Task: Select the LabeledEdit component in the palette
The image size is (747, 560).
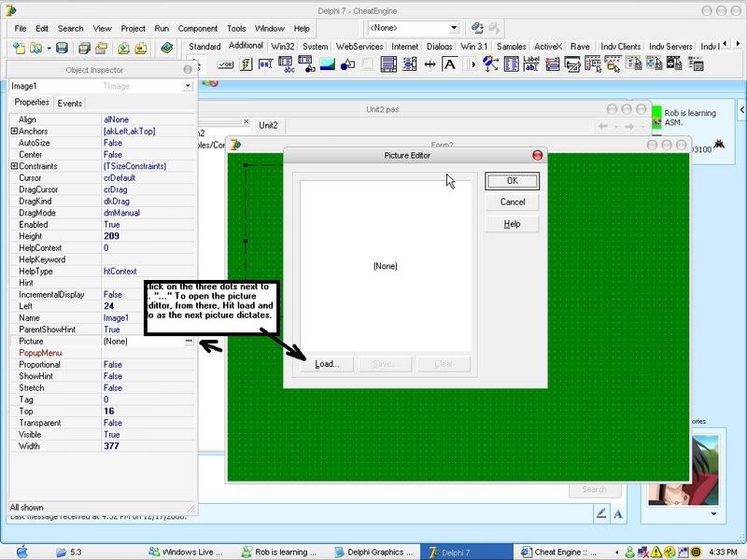Action: [x=531, y=64]
